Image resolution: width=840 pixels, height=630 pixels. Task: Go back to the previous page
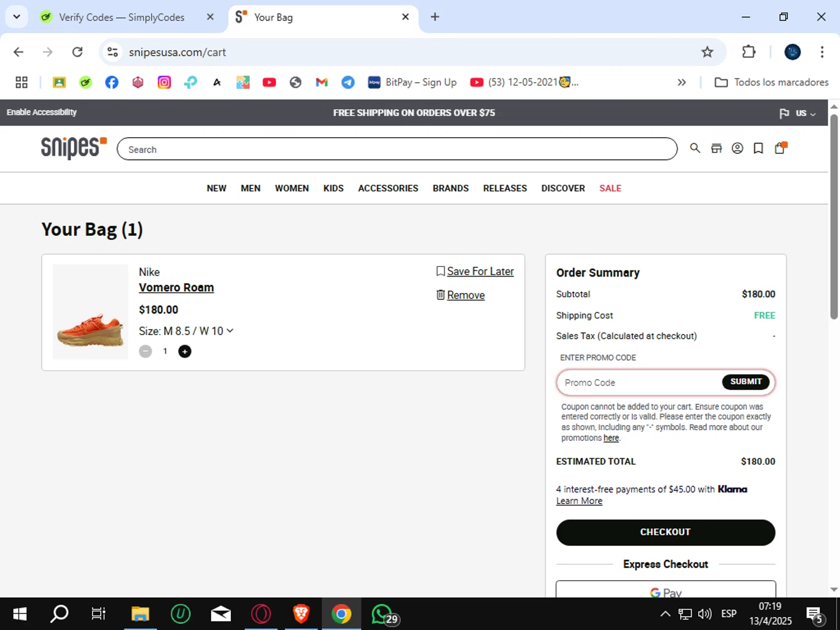(x=18, y=52)
